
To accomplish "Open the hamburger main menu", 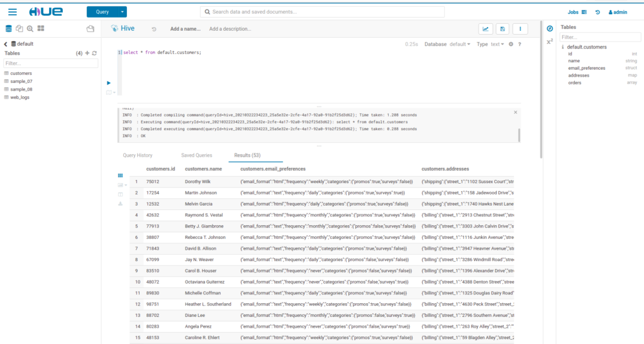I will [x=13, y=12].
